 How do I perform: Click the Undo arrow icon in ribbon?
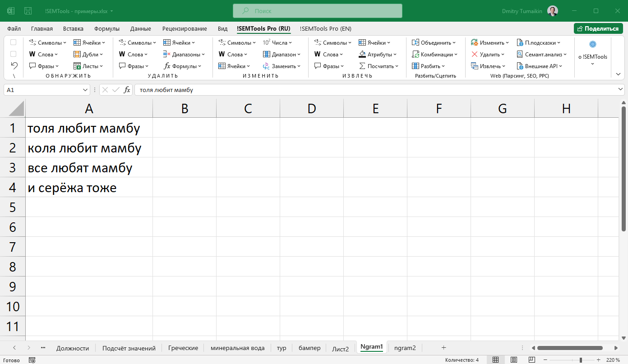[x=14, y=65]
